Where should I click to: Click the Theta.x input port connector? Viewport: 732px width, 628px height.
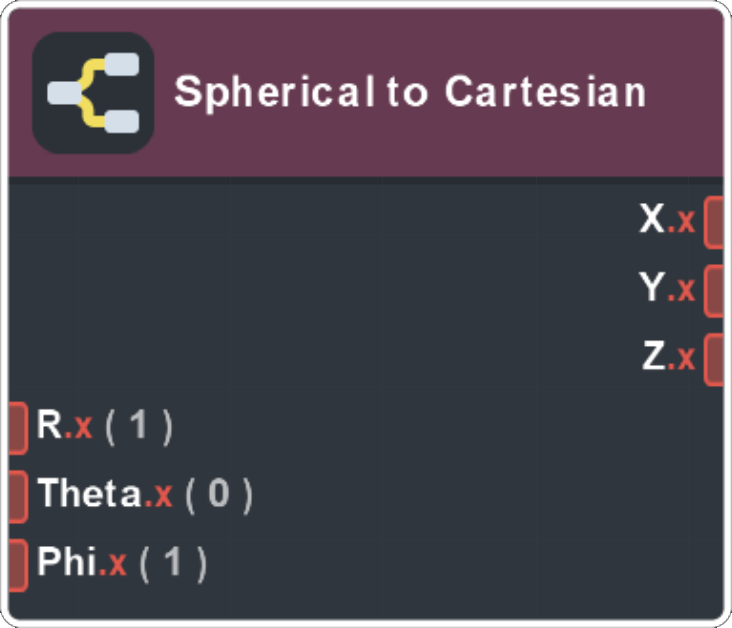[x=17, y=496]
